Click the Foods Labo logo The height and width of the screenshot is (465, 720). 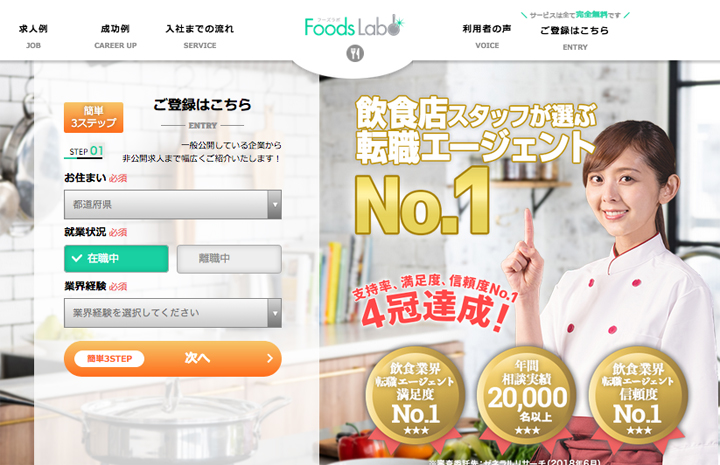click(354, 26)
